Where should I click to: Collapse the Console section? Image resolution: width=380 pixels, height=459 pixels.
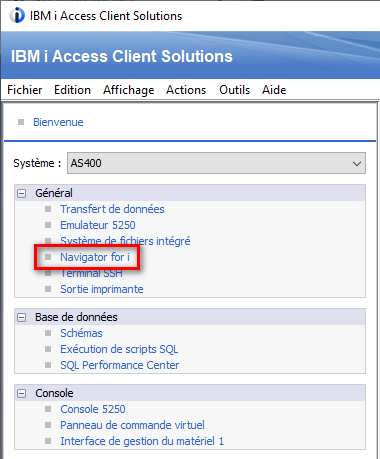pos(22,393)
